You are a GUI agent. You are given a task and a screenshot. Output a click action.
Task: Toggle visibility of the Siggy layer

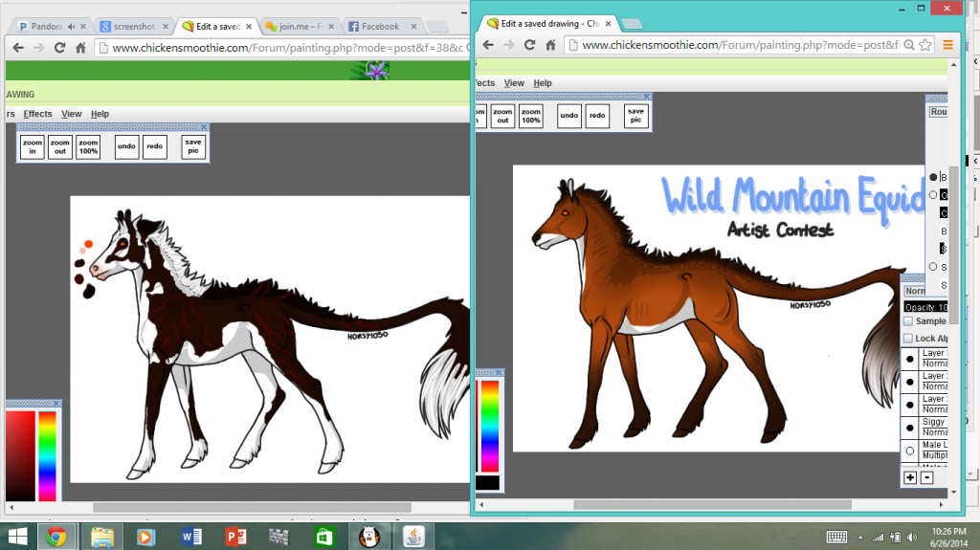pyautogui.click(x=909, y=428)
